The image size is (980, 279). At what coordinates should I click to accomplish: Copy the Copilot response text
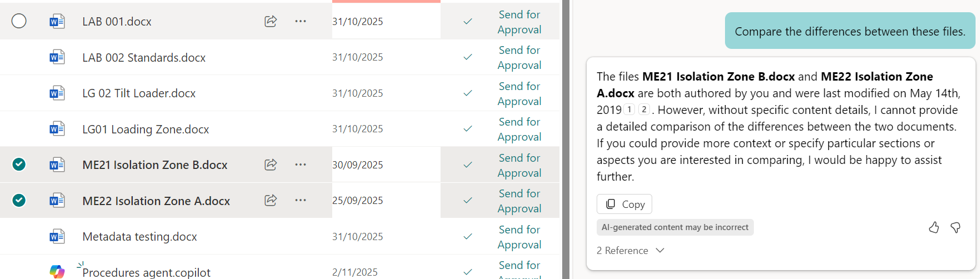point(624,204)
